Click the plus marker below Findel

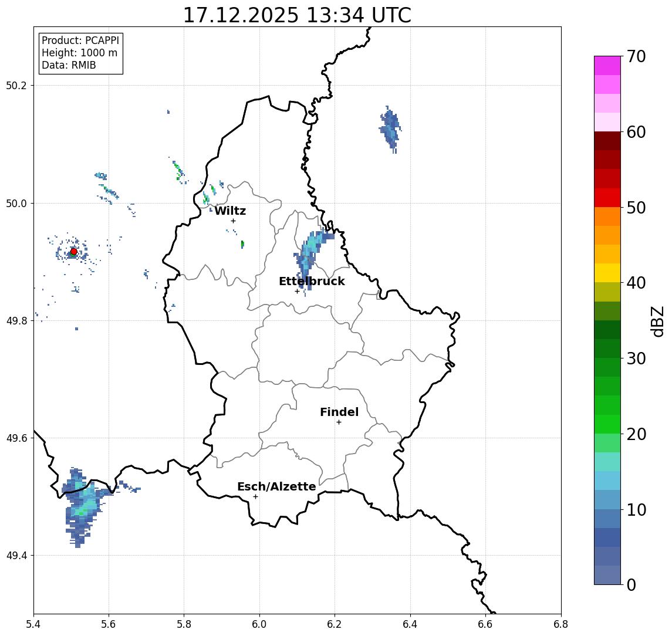[x=339, y=422]
